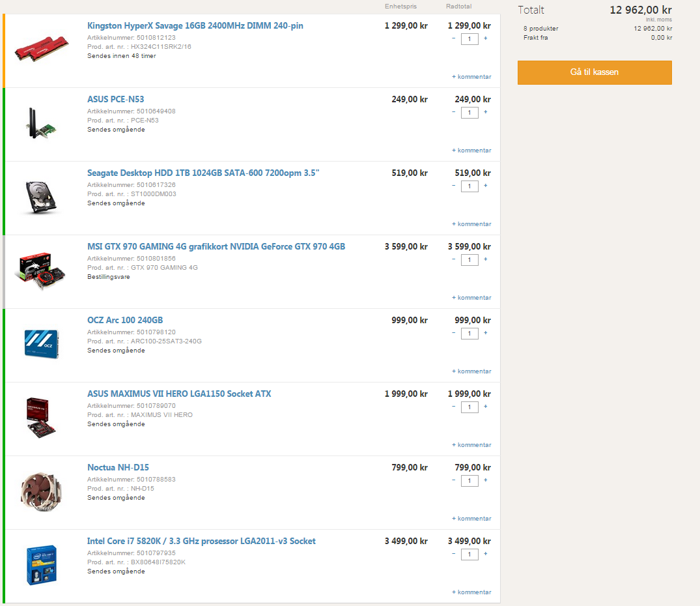
Task: Click the Noctua cooler product thumbnail
Action: click(x=41, y=491)
